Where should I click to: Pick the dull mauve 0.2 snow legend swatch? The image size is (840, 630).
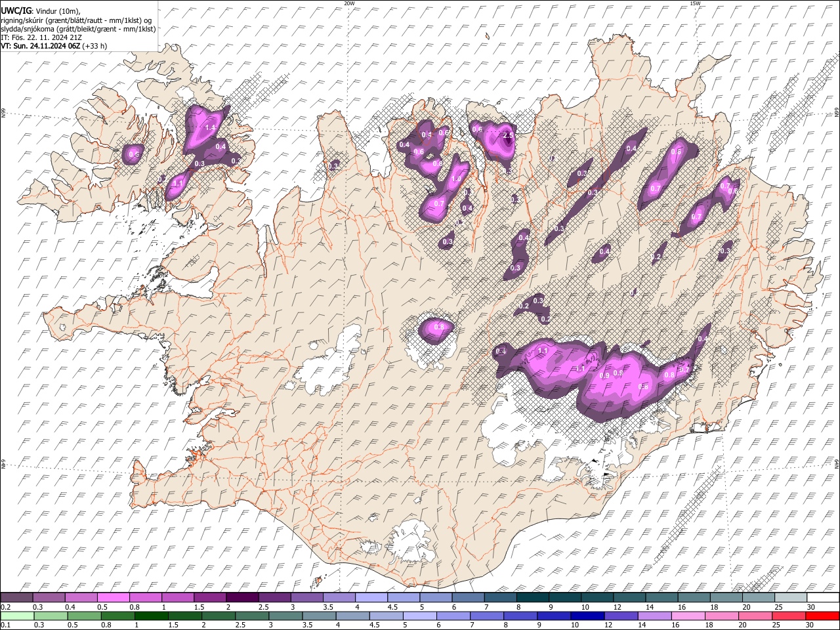pyautogui.click(x=17, y=597)
